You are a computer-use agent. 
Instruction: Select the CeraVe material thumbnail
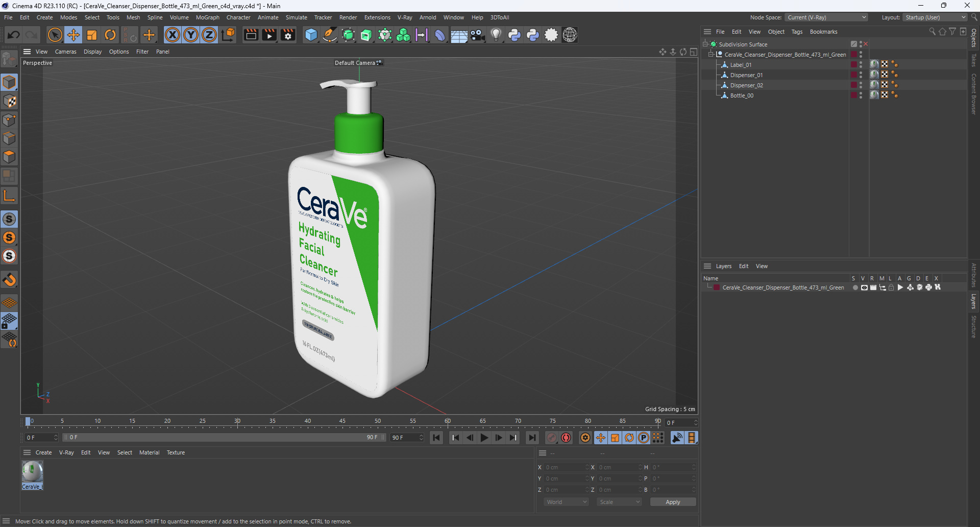[32, 472]
